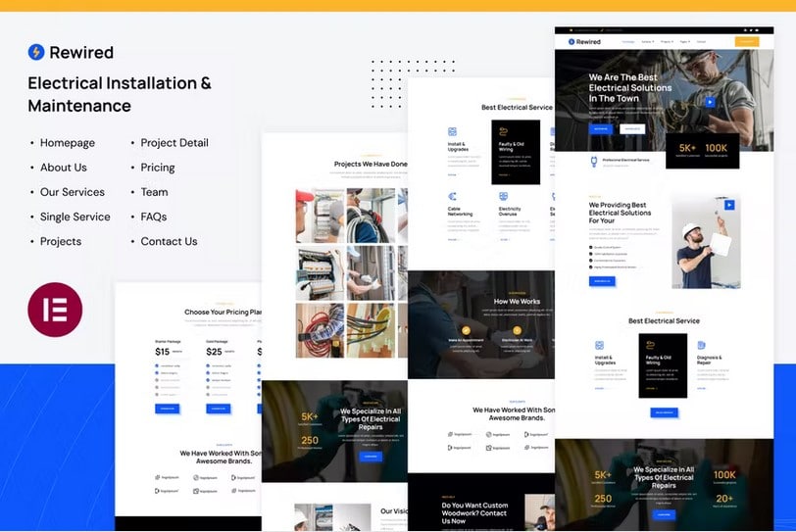Image resolution: width=796 pixels, height=532 pixels.
Task: Click Contact nav item in mockup header
Action: coord(701,41)
